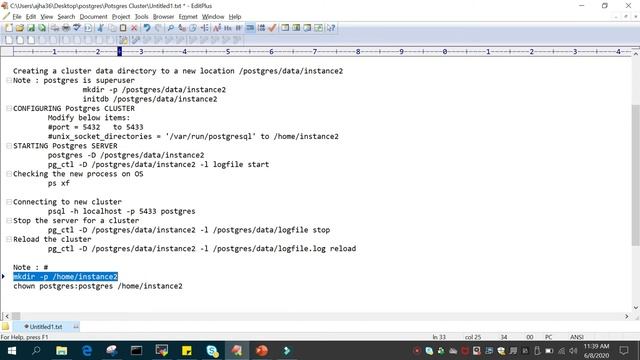Collapse 'Checking the new process on OS' fold

point(9,174)
